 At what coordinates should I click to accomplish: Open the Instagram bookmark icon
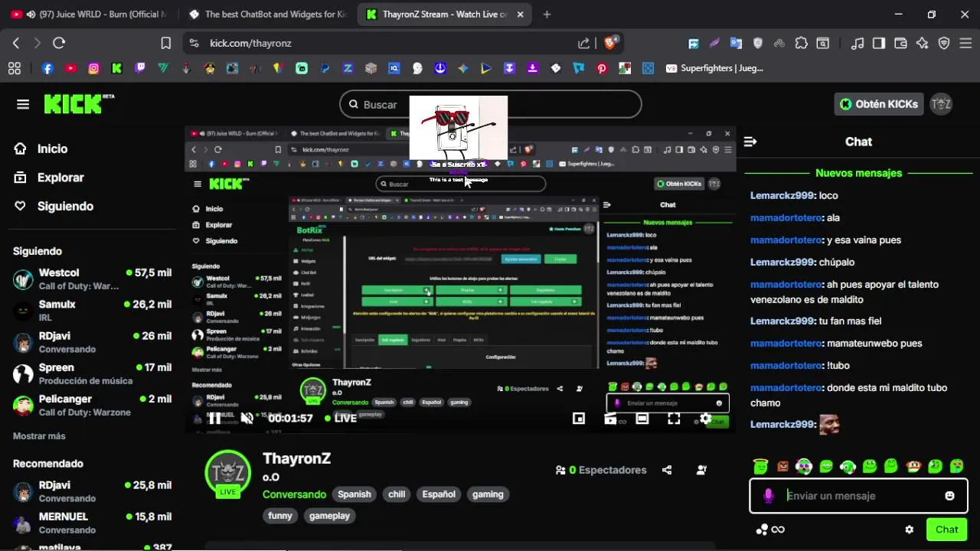(93, 68)
